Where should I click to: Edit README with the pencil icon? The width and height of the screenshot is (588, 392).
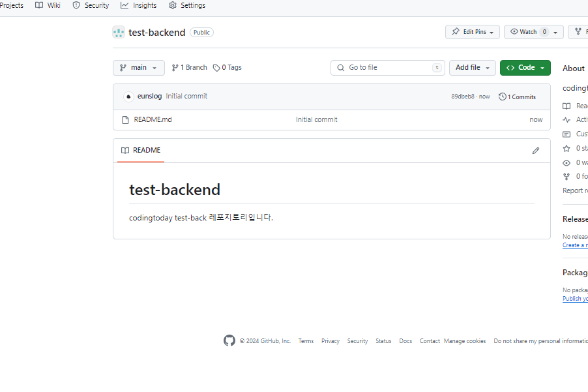pos(536,151)
